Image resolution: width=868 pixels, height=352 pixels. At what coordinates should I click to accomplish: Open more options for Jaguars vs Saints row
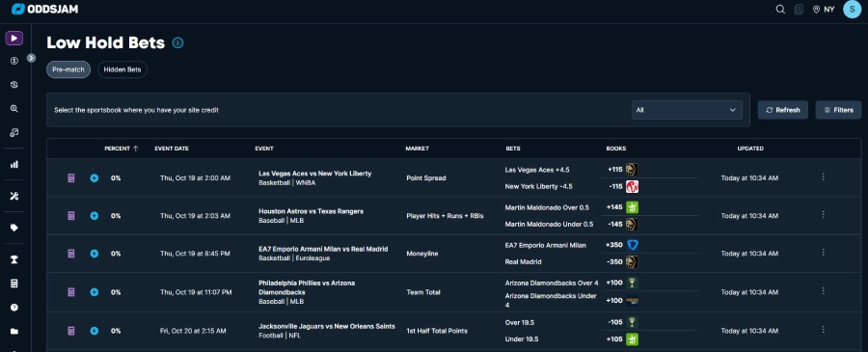pos(823,329)
